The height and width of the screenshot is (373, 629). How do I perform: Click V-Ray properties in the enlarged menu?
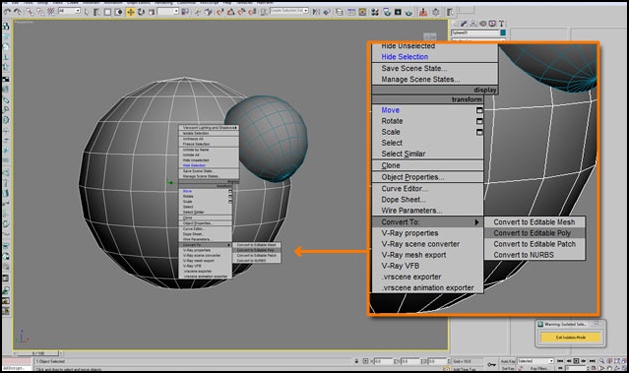pyautogui.click(x=410, y=233)
